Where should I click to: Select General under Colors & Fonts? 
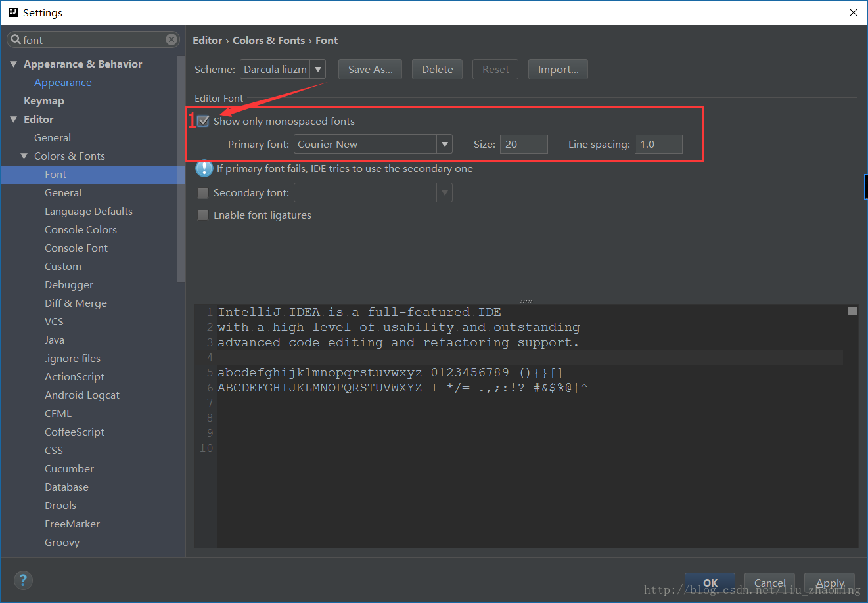coord(63,192)
